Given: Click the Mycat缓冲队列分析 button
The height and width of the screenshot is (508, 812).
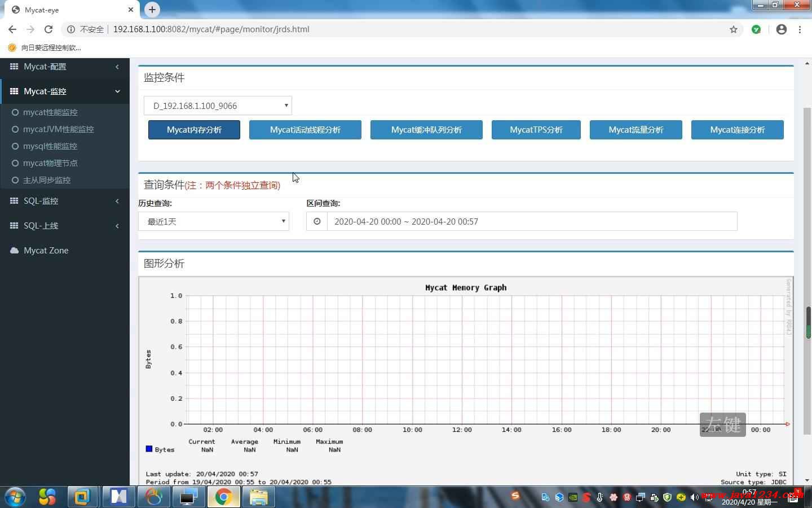Looking at the screenshot, I should pyautogui.click(x=426, y=130).
